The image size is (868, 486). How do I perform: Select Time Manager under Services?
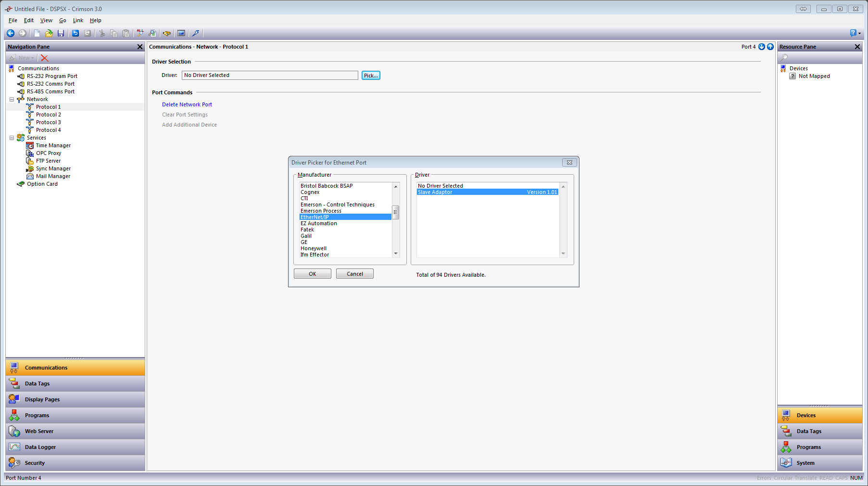coord(53,145)
